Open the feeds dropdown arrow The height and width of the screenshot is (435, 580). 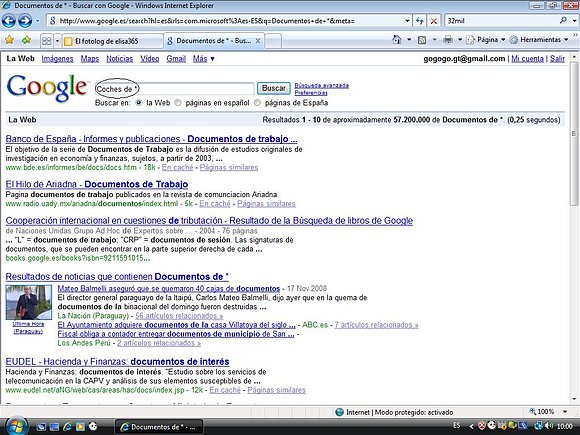coord(434,40)
